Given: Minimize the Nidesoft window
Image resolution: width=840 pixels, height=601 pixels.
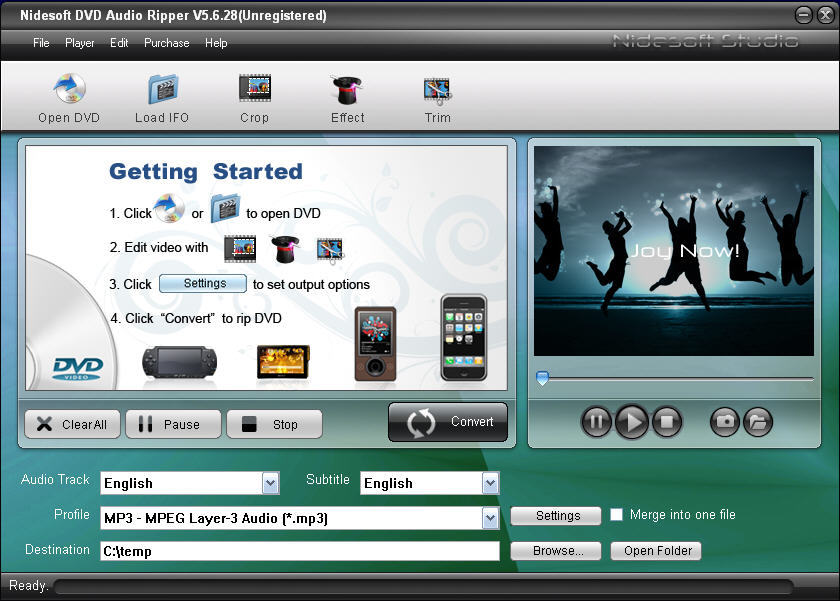Looking at the screenshot, I should [x=804, y=15].
